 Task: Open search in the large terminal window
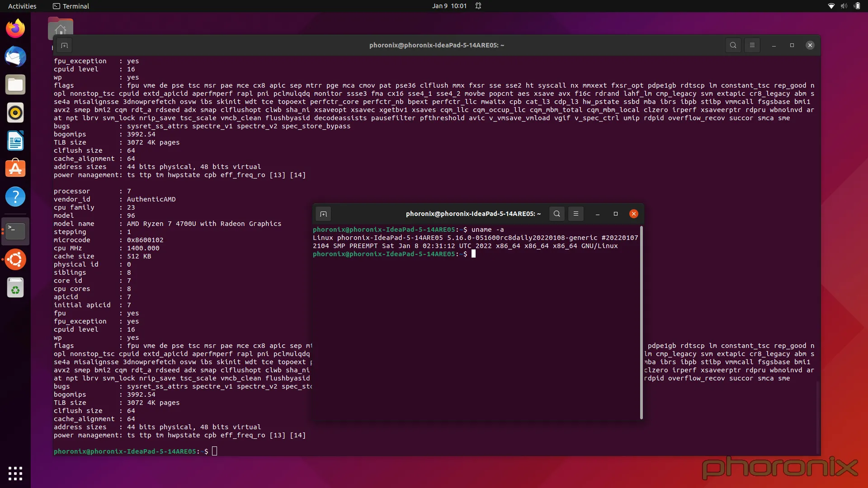733,45
